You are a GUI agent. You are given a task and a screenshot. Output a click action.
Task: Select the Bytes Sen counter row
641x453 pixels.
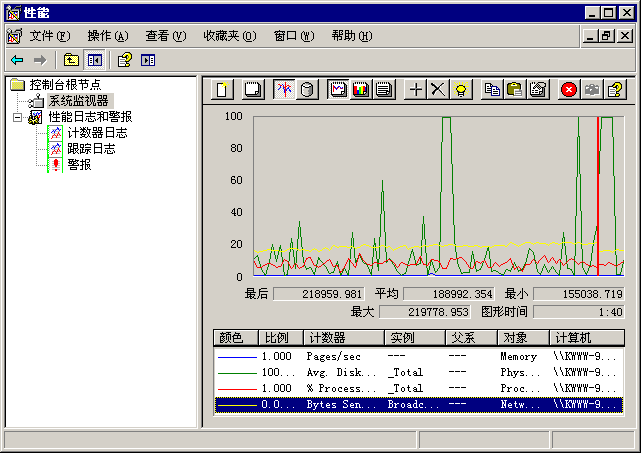[419, 405]
